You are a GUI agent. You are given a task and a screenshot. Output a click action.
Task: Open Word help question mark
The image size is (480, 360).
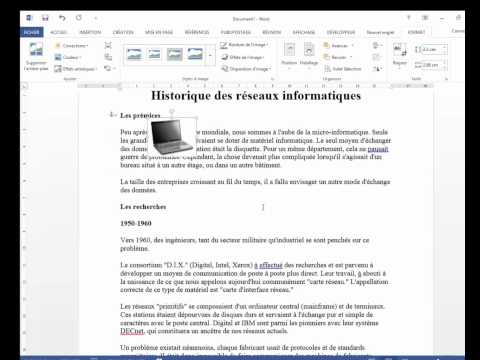coord(408,18)
